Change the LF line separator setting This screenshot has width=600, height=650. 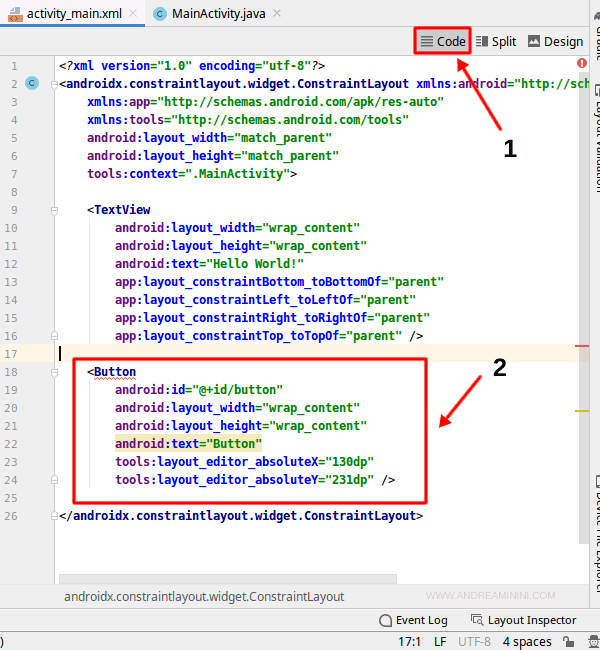pos(440,642)
